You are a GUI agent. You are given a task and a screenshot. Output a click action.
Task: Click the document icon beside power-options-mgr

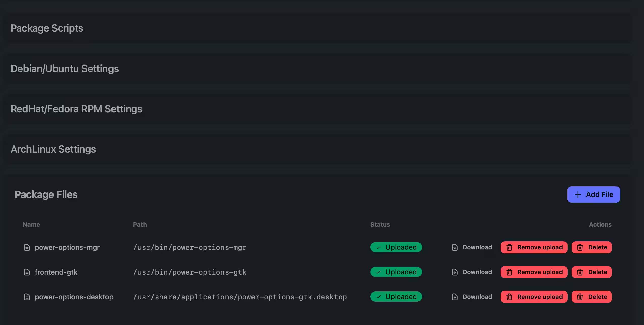coord(27,247)
